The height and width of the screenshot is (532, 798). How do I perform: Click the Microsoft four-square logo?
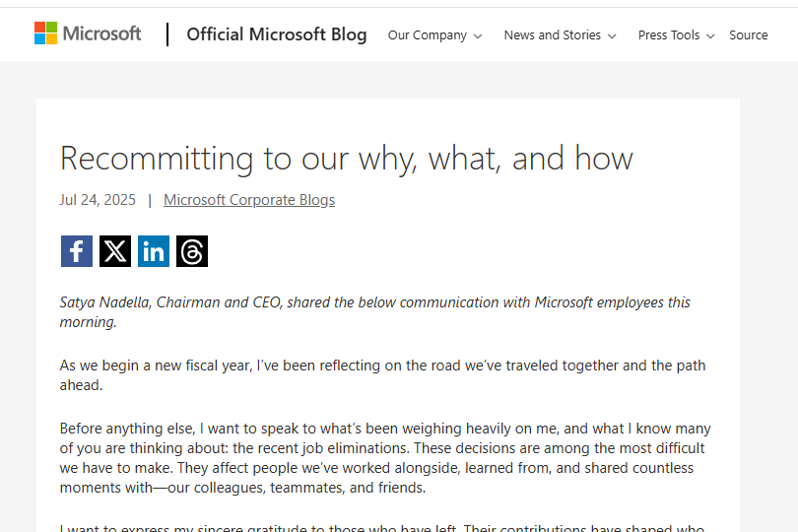click(x=45, y=33)
